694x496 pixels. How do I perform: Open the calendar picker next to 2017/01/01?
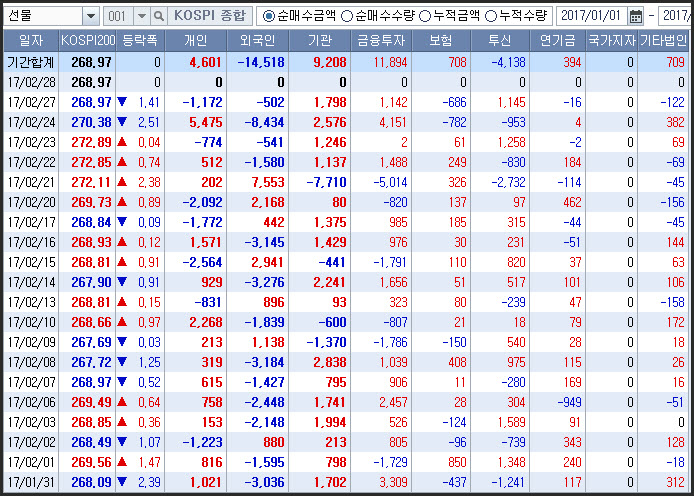coord(636,16)
